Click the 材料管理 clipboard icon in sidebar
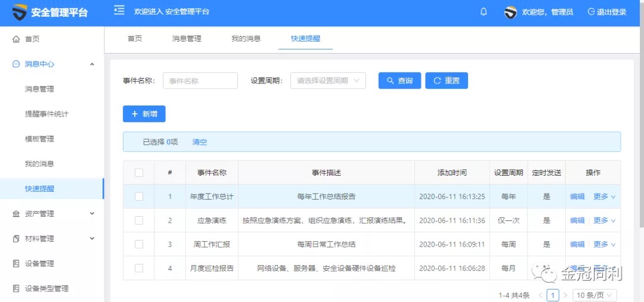Viewport: 644px width, 302px height. pyautogui.click(x=16, y=239)
